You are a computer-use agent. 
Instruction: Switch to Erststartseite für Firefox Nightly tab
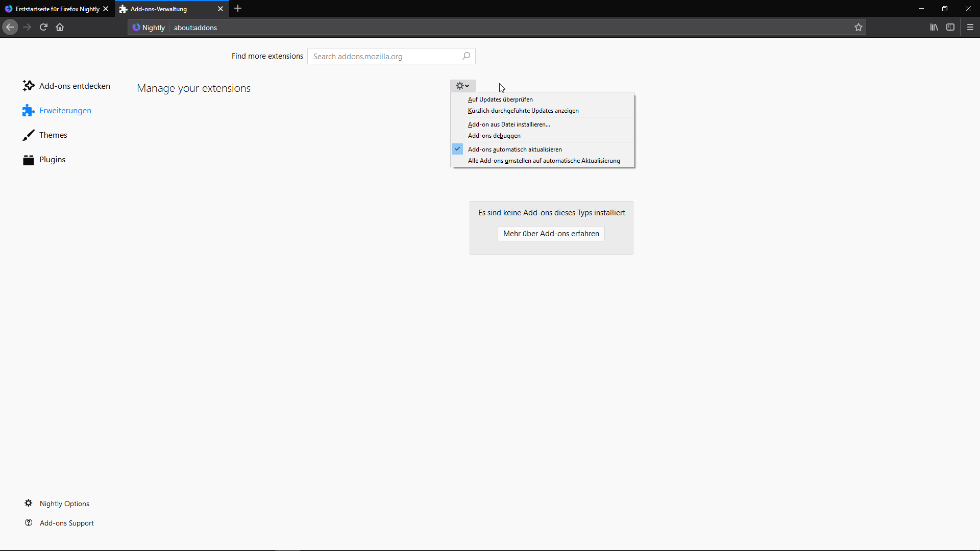pos(57,9)
